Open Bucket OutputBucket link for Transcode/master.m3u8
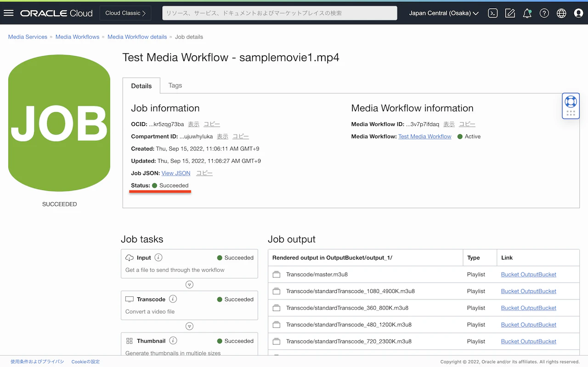This screenshot has width=588, height=367. point(529,275)
